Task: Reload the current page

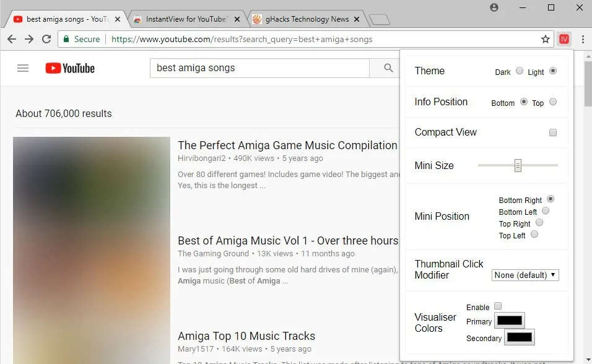Action: 46,39
